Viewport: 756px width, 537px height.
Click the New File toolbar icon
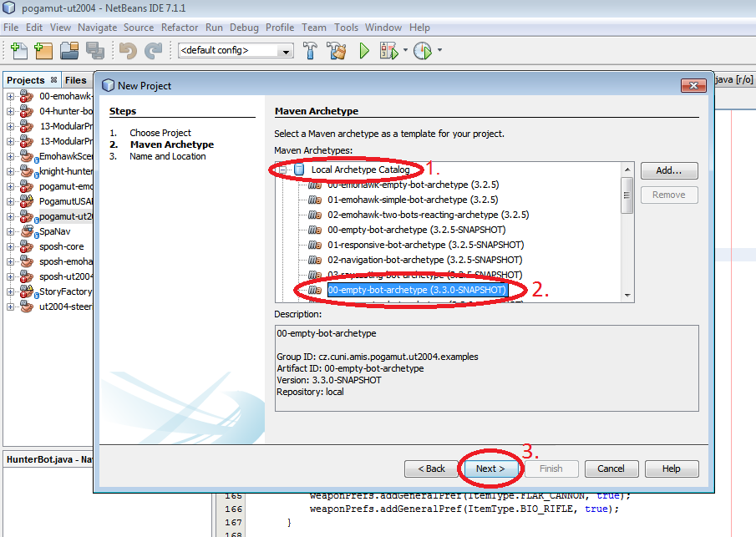(19, 50)
